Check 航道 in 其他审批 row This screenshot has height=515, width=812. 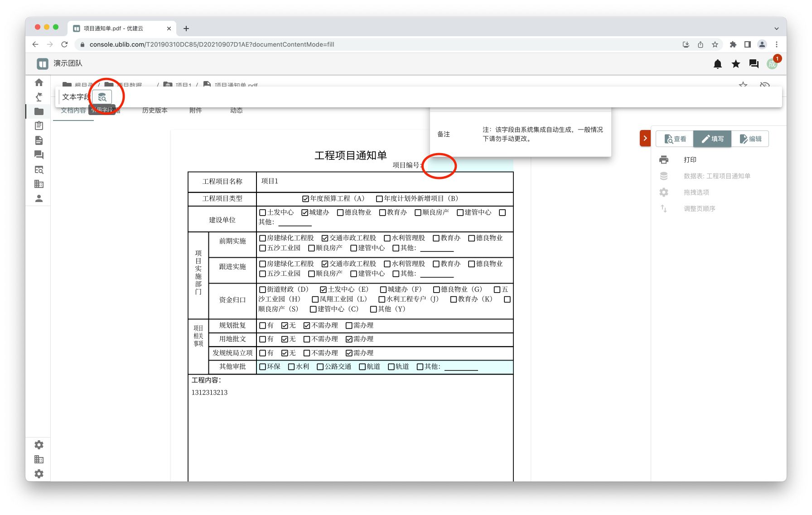click(362, 367)
